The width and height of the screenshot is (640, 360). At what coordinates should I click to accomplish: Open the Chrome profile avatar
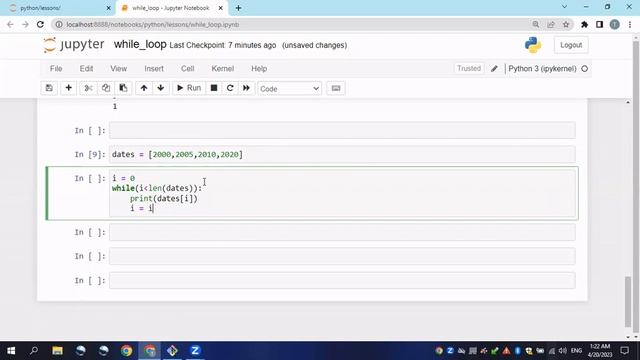click(x=615, y=24)
